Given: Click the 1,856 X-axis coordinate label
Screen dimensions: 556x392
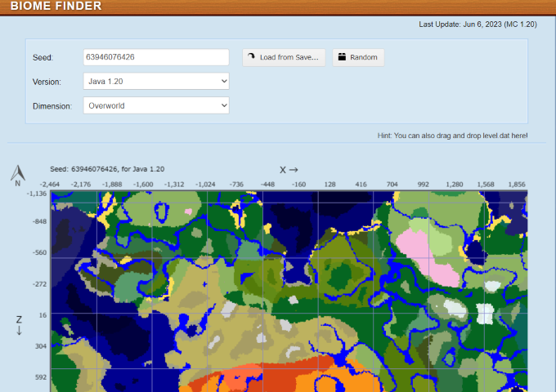Looking at the screenshot, I should [x=517, y=185].
